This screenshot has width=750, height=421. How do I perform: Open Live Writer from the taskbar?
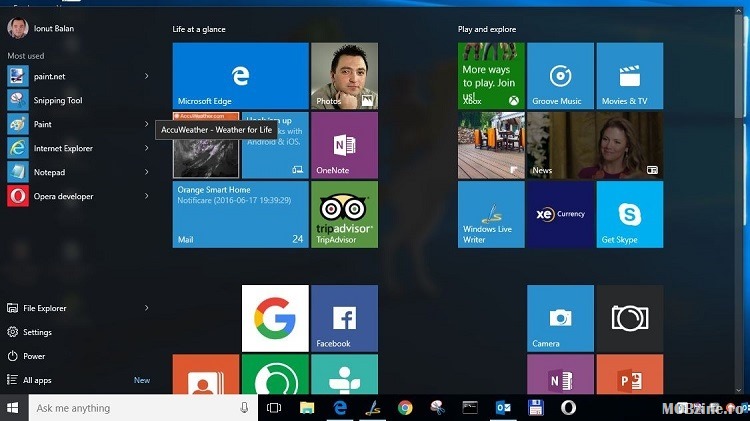pyautogui.click(x=373, y=408)
